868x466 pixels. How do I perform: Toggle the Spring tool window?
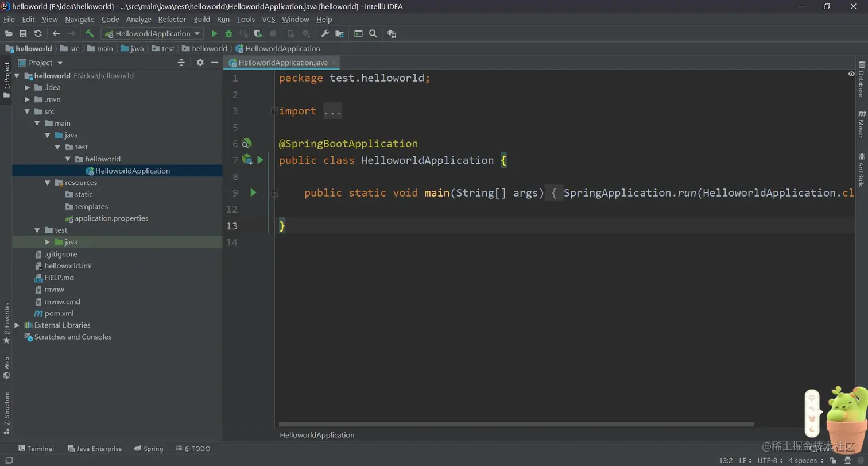click(149, 449)
